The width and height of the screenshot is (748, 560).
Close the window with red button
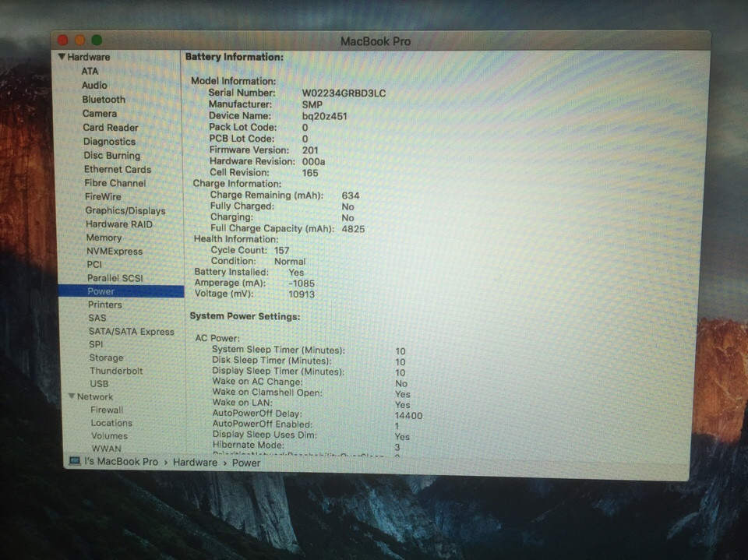[x=63, y=40]
